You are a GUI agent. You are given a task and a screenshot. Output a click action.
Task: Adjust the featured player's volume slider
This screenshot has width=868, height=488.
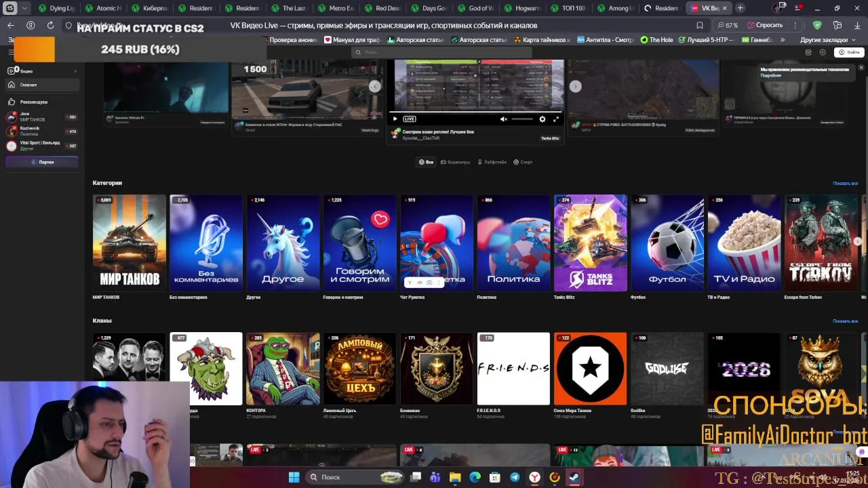[522, 119]
